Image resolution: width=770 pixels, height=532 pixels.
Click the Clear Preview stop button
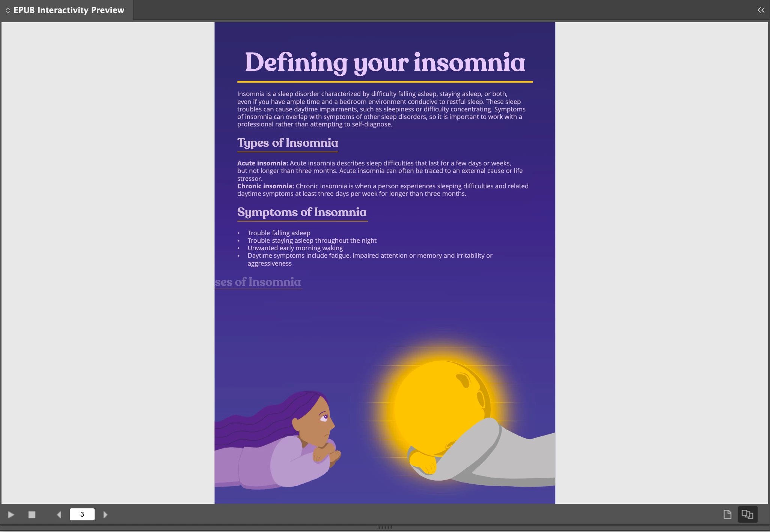pos(32,515)
